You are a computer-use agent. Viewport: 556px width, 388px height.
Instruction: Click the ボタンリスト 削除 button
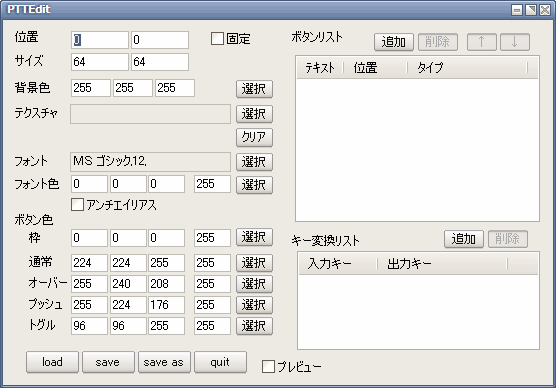point(438,42)
